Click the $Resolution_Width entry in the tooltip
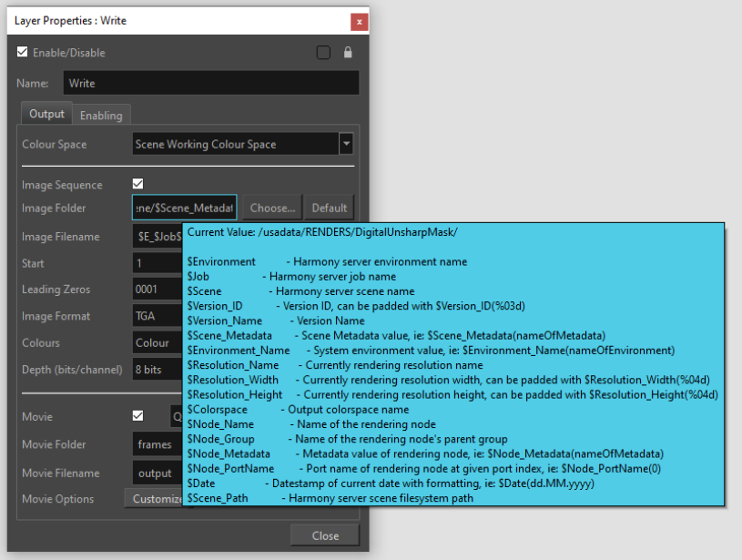The height and width of the screenshot is (560, 742). (x=449, y=380)
